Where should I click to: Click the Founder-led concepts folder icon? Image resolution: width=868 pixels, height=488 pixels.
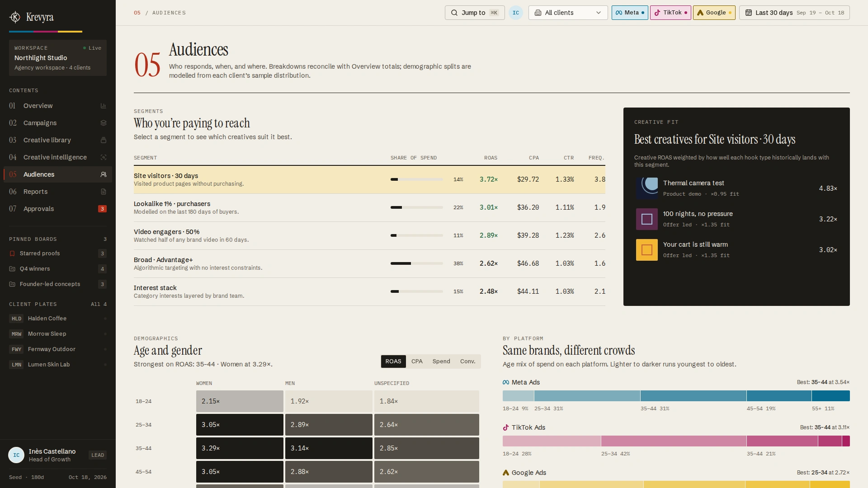(x=12, y=284)
